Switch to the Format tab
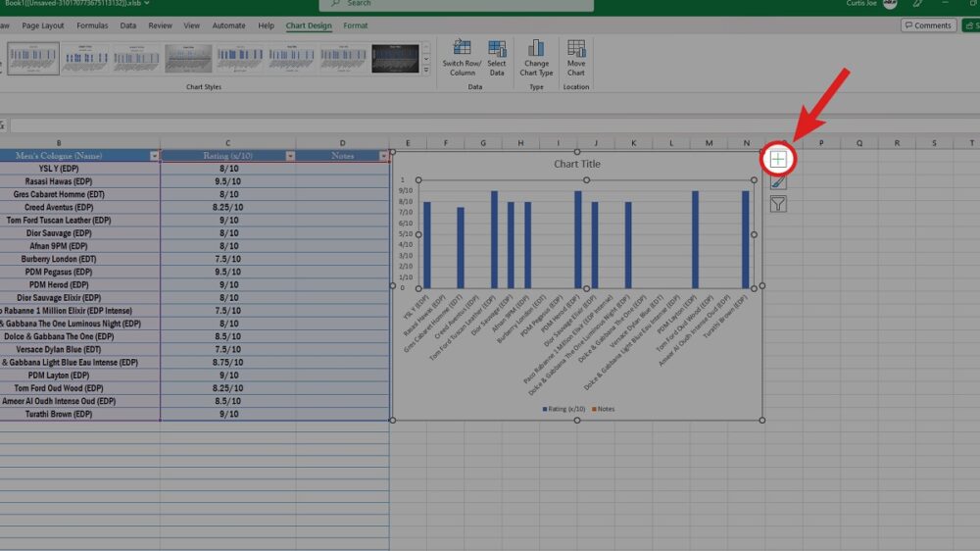The image size is (980, 551). [356, 25]
